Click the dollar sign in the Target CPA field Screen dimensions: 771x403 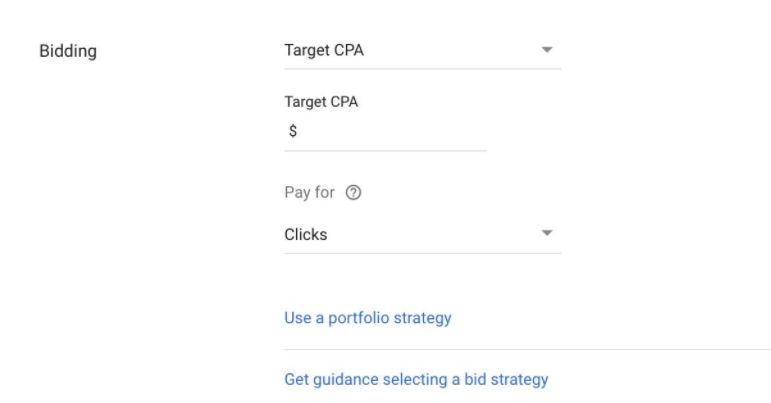tap(293, 131)
